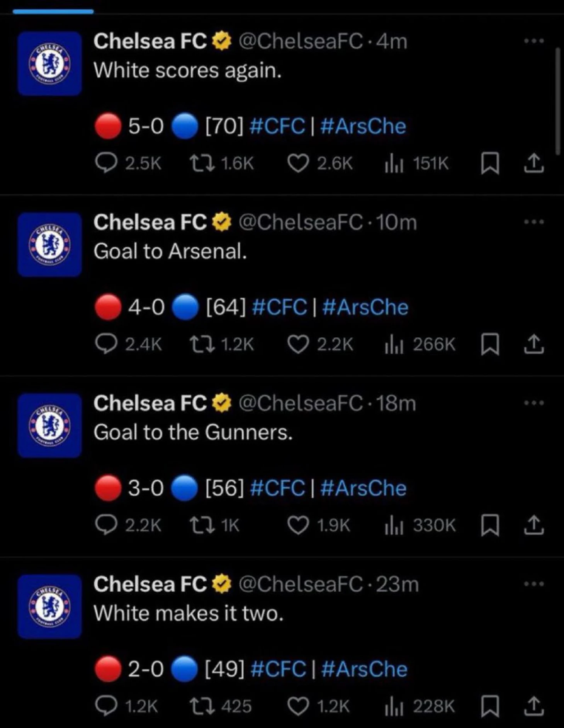Click the @ChelseaFC handle on 18m tweet
Viewport: 564px width, 728px height.
pyautogui.click(x=301, y=403)
